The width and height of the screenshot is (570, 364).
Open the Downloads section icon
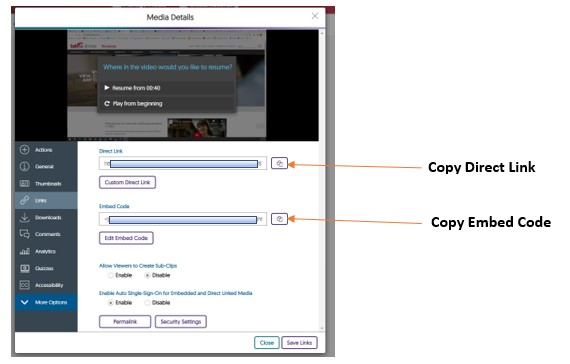point(24,217)
